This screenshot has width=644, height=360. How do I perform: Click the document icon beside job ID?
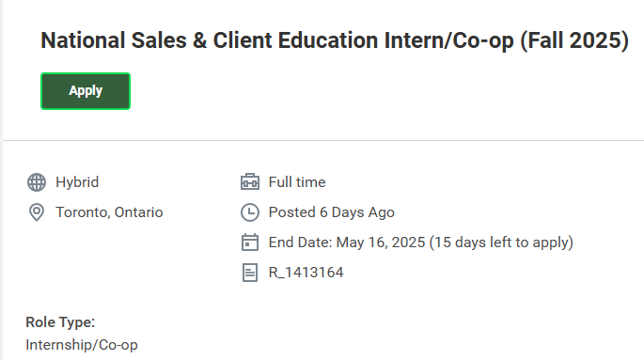(250, 273)
